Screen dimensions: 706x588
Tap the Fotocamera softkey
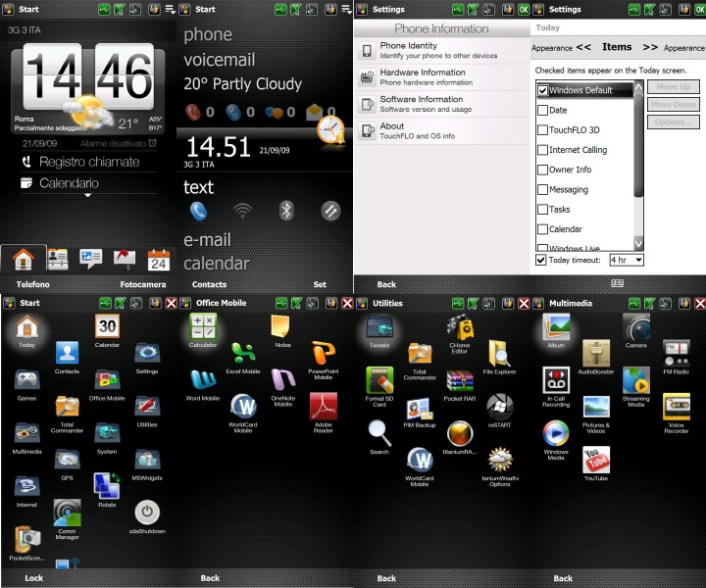click(143, 284)
